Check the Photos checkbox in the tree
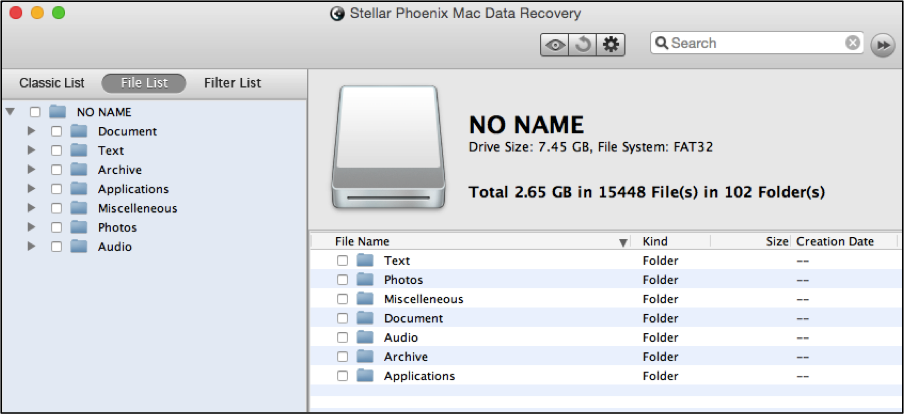This screenshot has height=414, width=904. [x=56, y=227]
